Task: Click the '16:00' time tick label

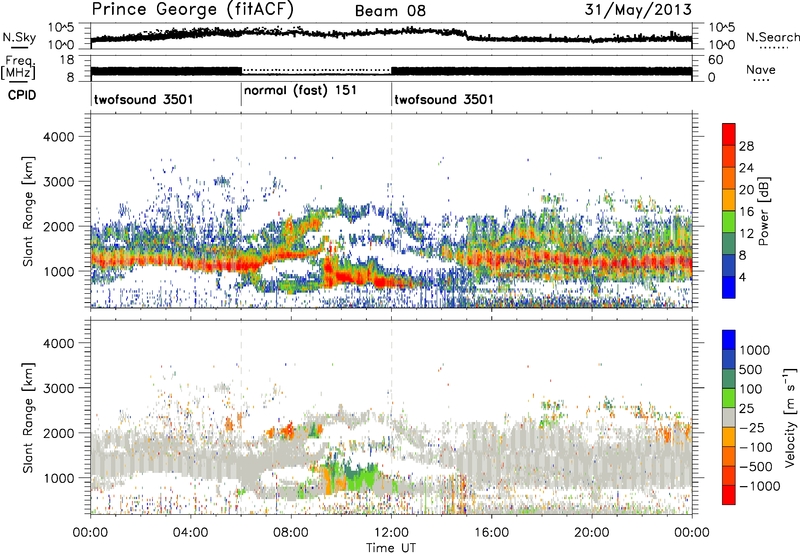Action: [x=491, y=533]
